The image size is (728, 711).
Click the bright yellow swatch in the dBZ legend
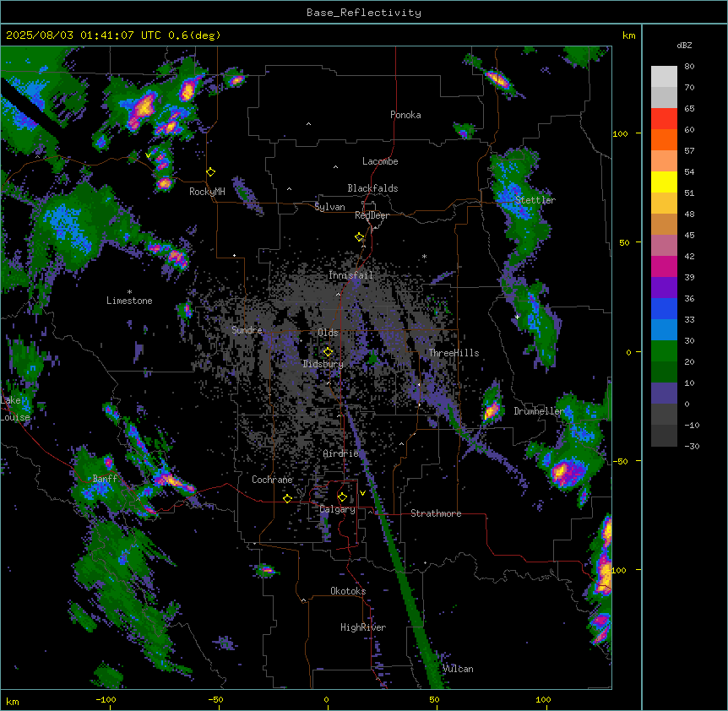[664, 182]
